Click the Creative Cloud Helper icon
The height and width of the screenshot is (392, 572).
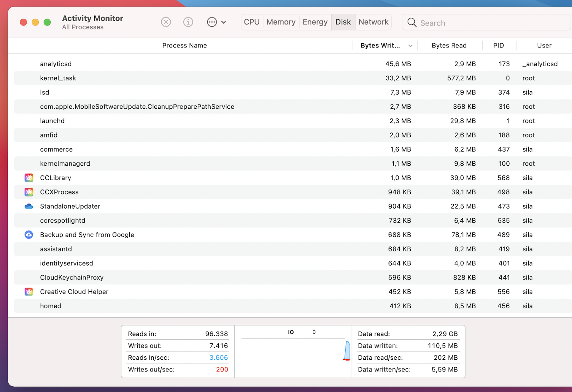point(29,292)
